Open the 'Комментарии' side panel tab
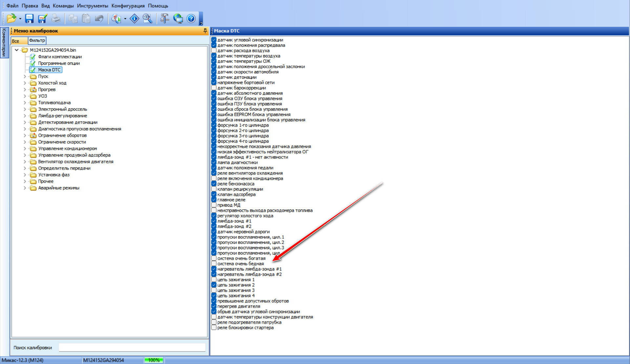 point(4,42)
